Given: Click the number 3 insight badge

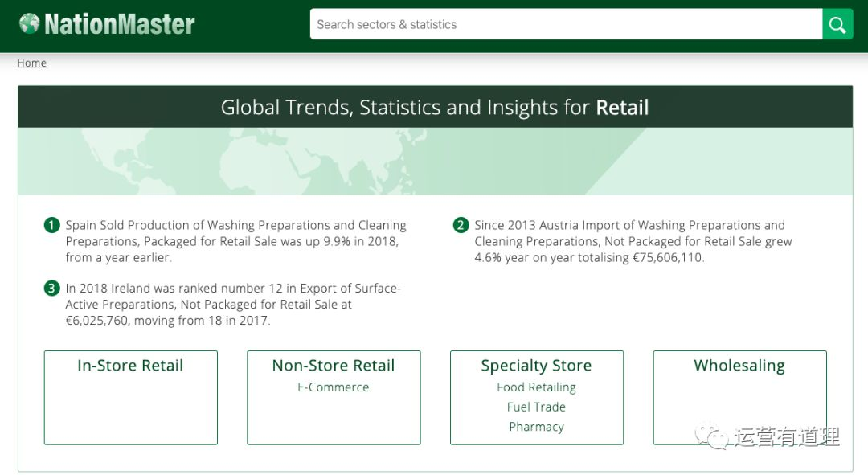Looking at the screenshot, I should tap(51, 289).
